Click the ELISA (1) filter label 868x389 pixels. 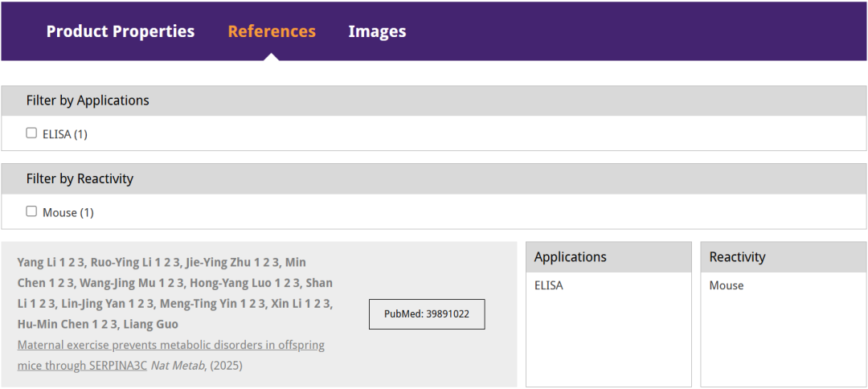(65, 134)
